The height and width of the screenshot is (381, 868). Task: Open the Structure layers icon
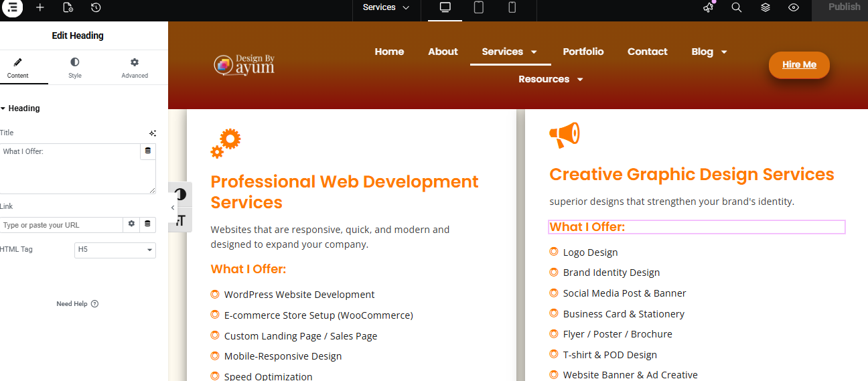766,7
